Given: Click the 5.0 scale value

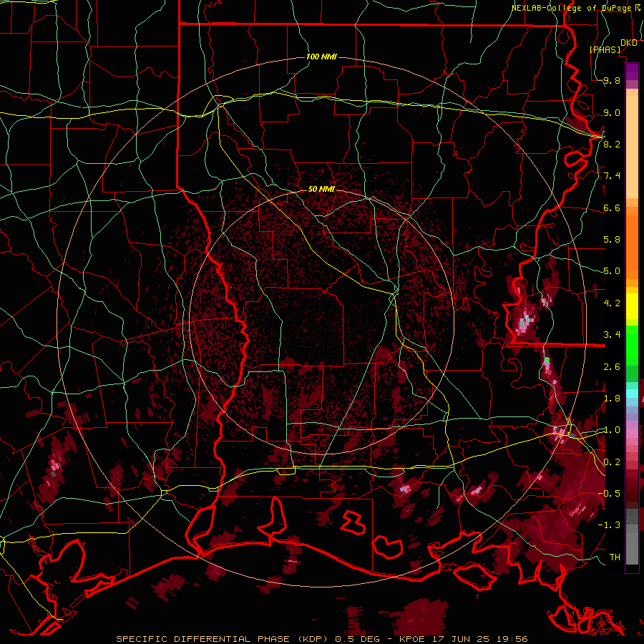Looking at the screenshot, I should click(612, 271).
